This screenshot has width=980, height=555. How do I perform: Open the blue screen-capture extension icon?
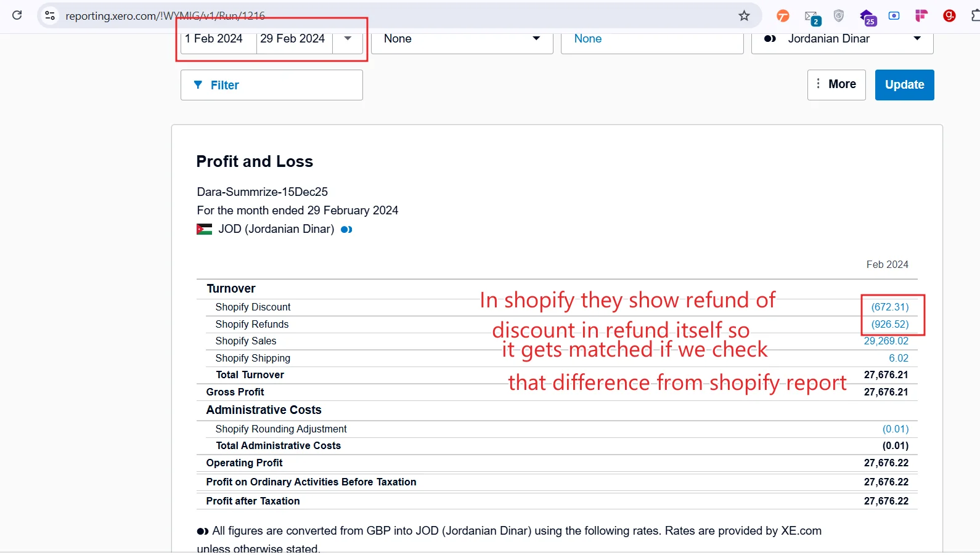894,15
